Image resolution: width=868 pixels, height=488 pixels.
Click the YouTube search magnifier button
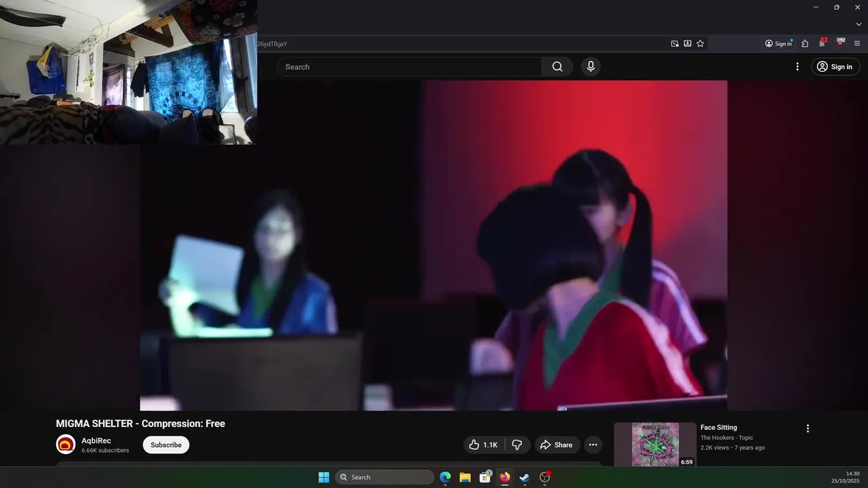coord(557,66)
